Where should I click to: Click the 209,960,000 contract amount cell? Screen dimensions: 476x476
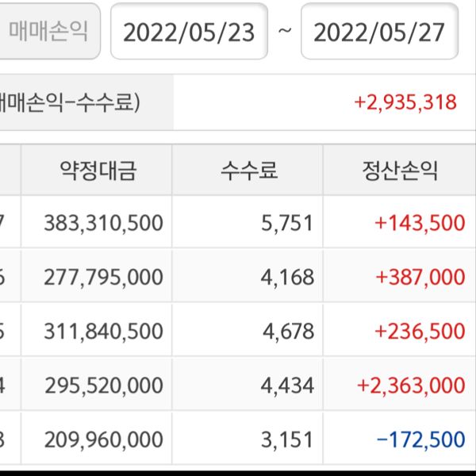(103, 439)
